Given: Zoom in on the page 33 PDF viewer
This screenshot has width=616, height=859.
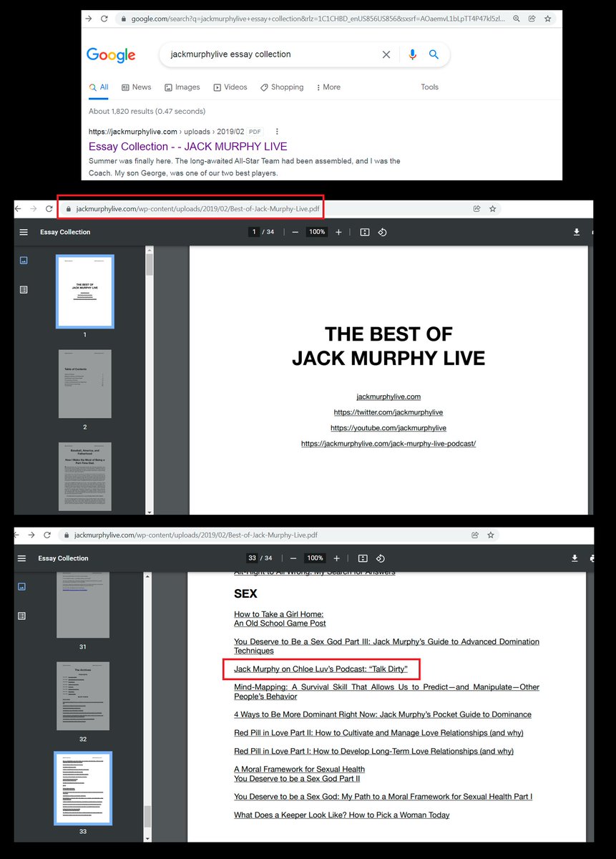Looking at the screenshot, I should pyautogui.click(x=337, y=558).
